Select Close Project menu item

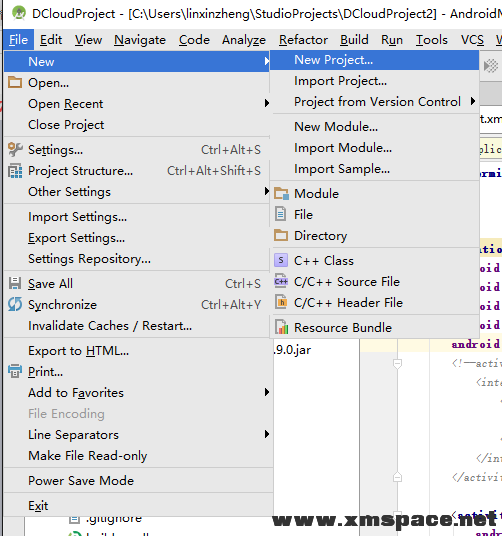pos(137,125)
